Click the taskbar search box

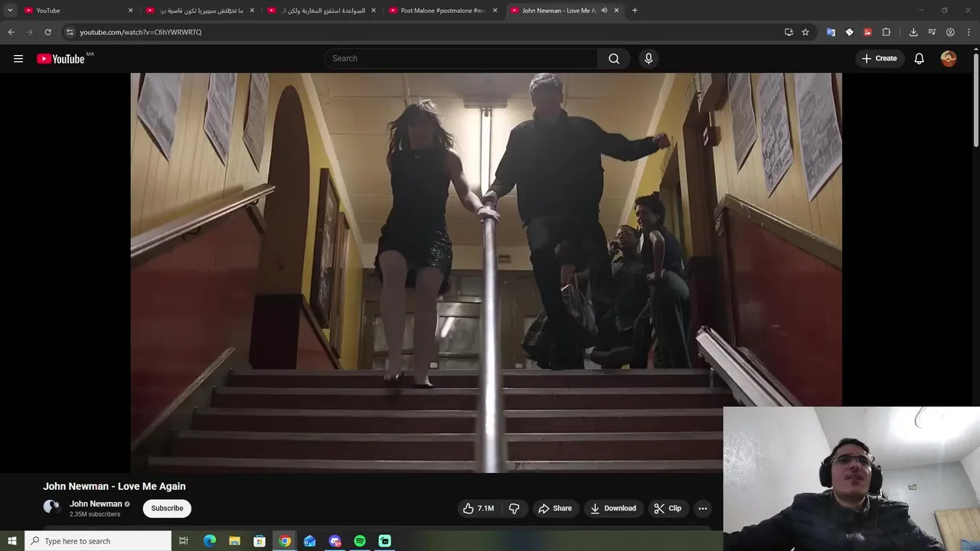click(98, 541)
